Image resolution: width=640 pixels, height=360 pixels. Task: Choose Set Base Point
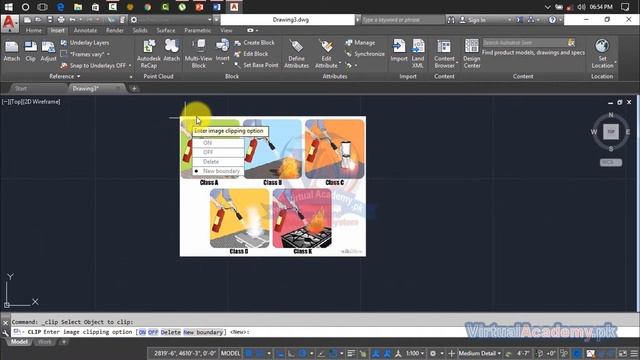(256, 65)
